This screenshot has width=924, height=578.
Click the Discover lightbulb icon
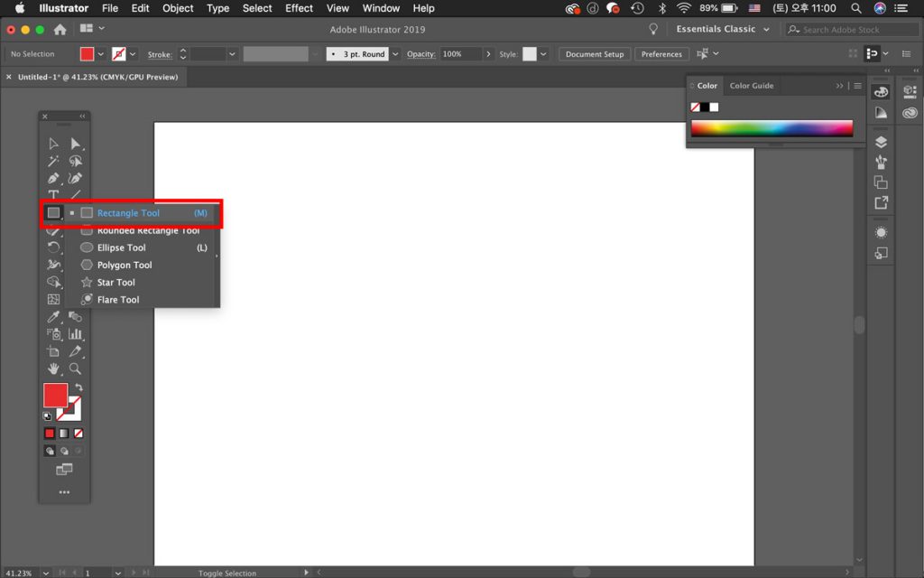click(653, 29)
